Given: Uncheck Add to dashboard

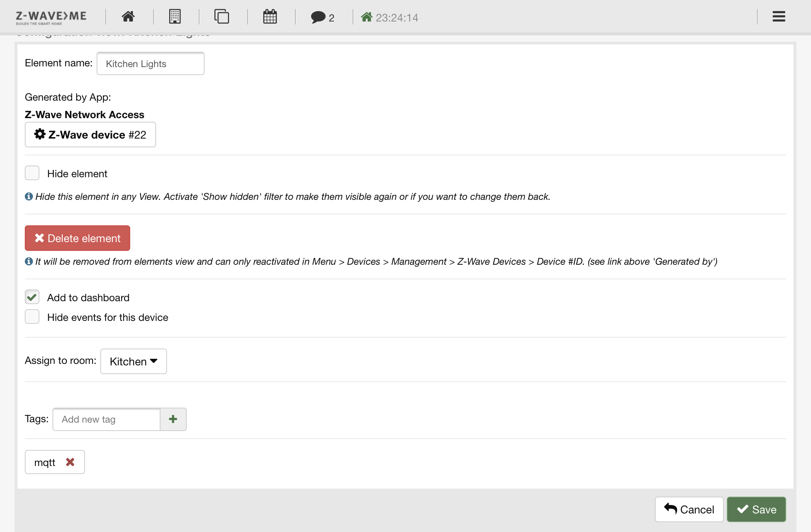Looking at the screenshot, I should [x=32, y=297].
